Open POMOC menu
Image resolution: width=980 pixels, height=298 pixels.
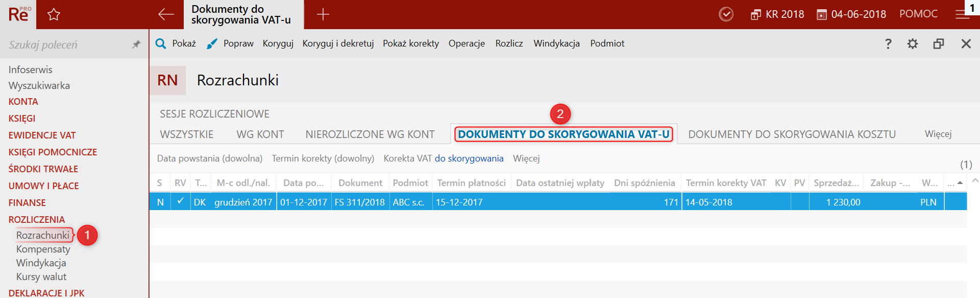[918, 14]
